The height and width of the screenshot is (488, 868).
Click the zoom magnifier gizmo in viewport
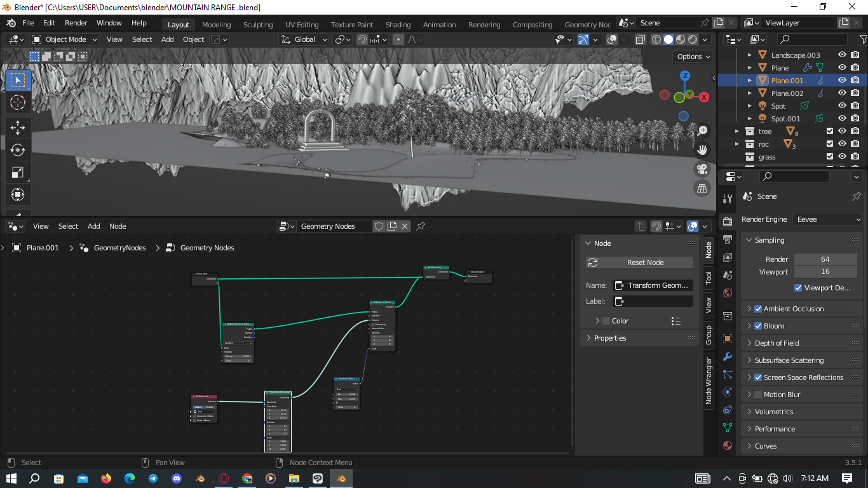[x=702, y=130]
